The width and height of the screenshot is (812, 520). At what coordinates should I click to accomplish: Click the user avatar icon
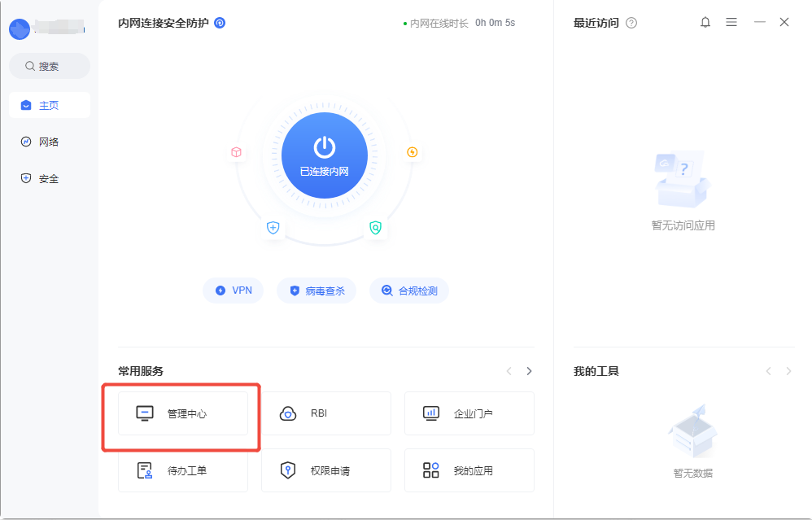pyautogui.click(x=20, y=29)
